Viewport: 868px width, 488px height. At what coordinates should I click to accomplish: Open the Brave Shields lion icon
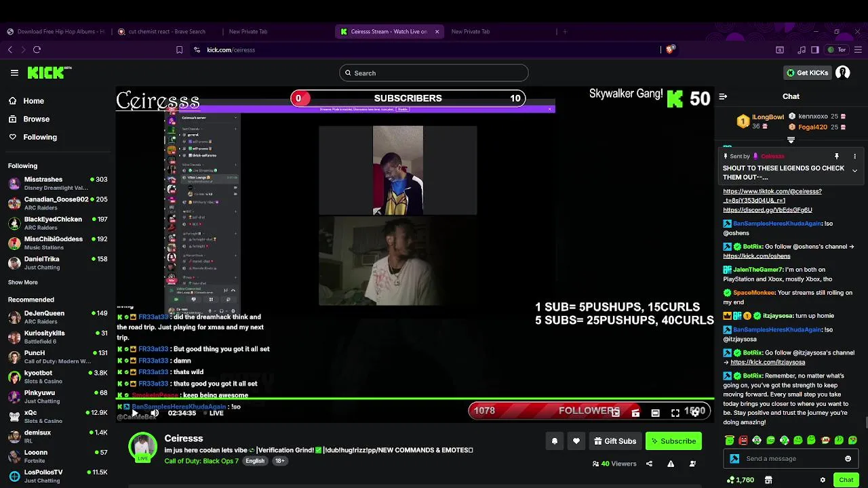[x=669, y=49]
